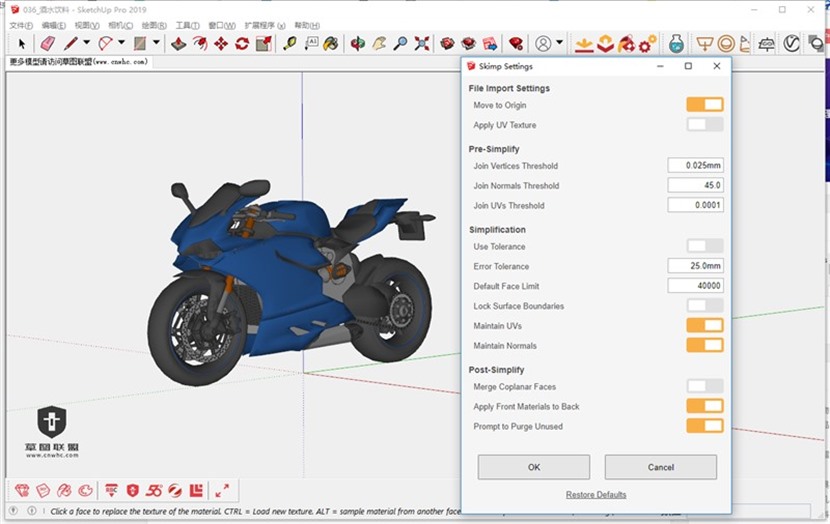
Task: Enable the Lock Surface Boundaries switch
Action: [705, 305]
